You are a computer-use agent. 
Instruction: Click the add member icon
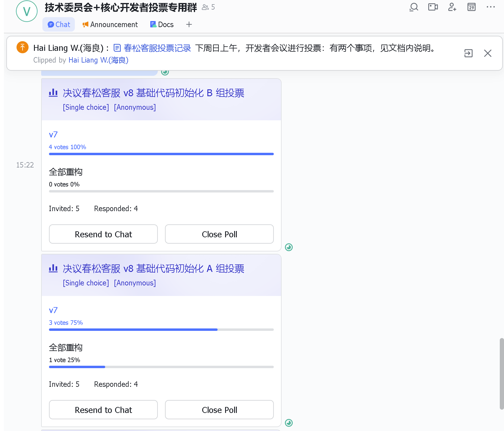[x=452, y=7]
